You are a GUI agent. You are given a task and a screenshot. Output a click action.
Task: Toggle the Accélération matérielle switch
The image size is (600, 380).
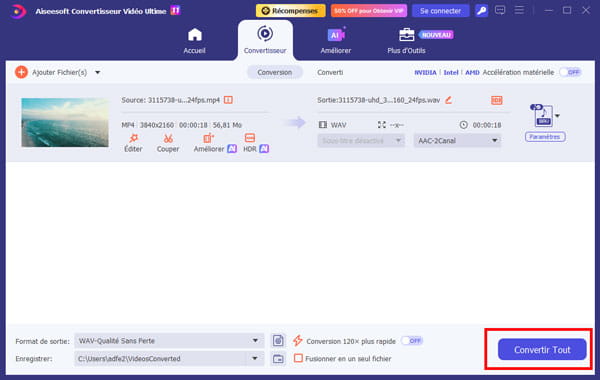571,72
